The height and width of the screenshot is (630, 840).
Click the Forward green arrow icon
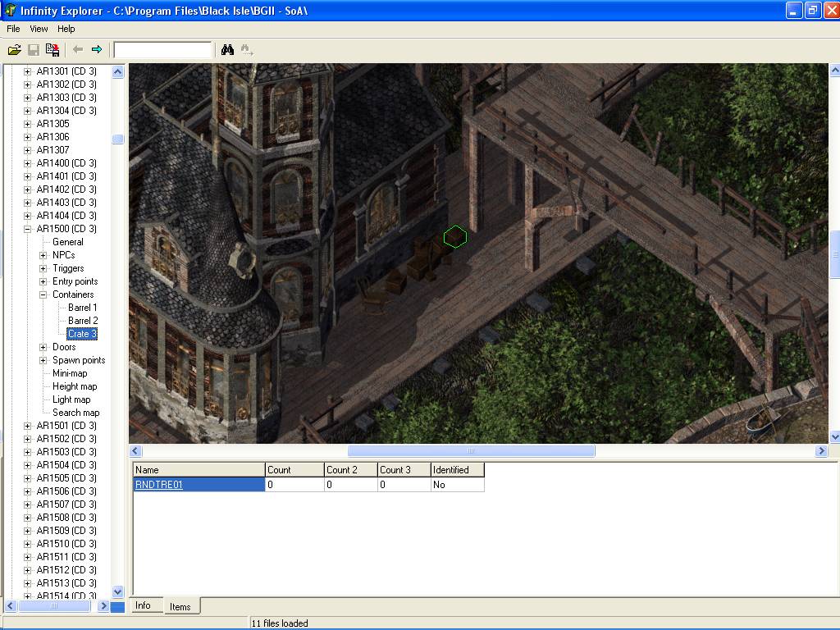[97, 50]
